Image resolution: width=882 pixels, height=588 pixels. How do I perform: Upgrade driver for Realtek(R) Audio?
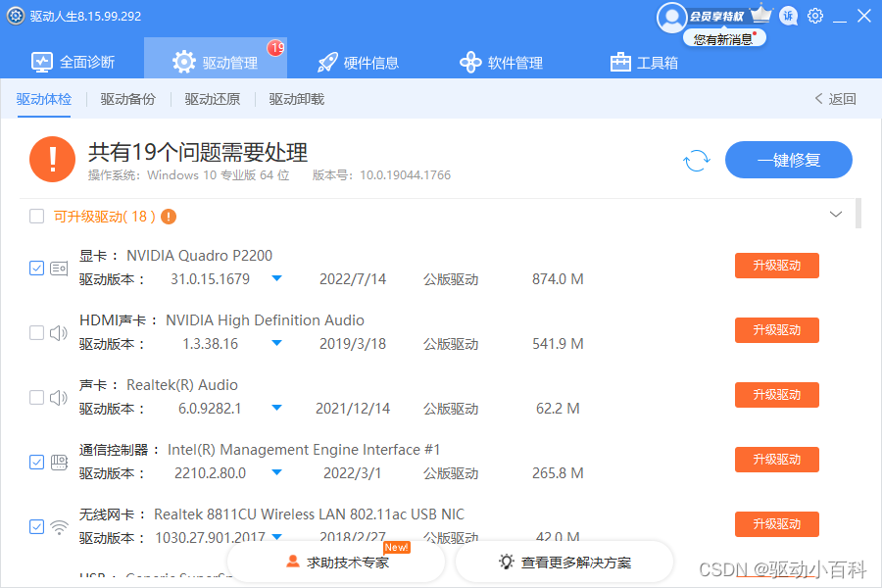pyautogui.click(x=777, y=395)
